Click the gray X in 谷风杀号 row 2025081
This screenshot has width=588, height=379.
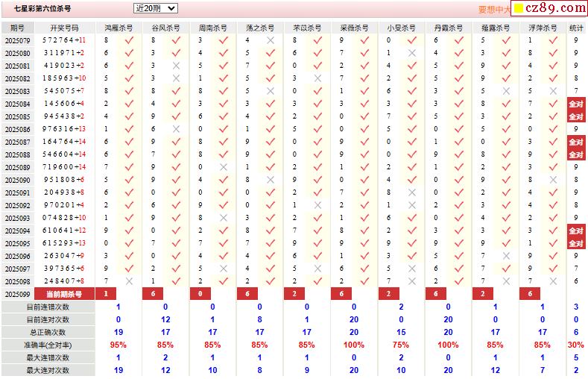(176, 66)
